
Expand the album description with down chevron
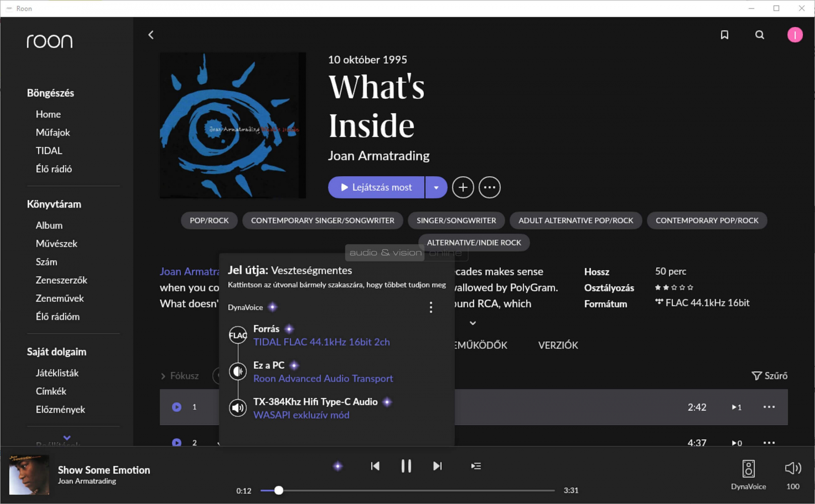tap(473, 323)
